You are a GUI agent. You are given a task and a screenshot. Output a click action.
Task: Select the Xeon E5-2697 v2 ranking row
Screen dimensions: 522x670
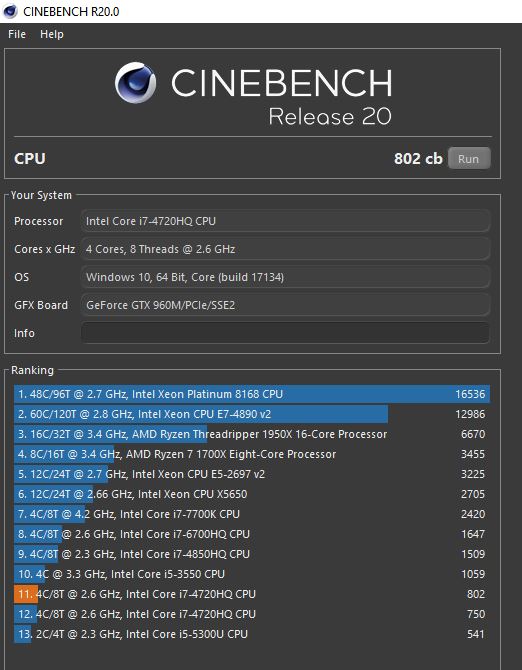(252, 474)
